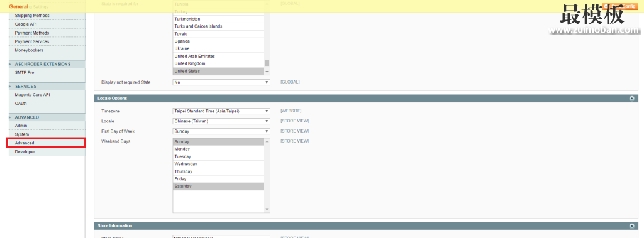Select Ukraine in the country list
The height and width of the screenshot is (238, 644).
[218, 48]
